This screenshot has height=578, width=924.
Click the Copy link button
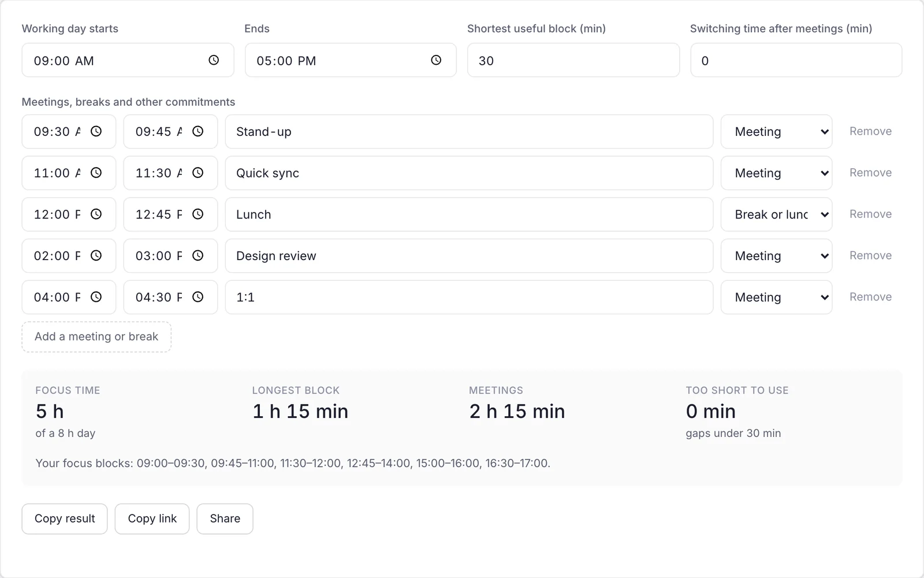152,519
